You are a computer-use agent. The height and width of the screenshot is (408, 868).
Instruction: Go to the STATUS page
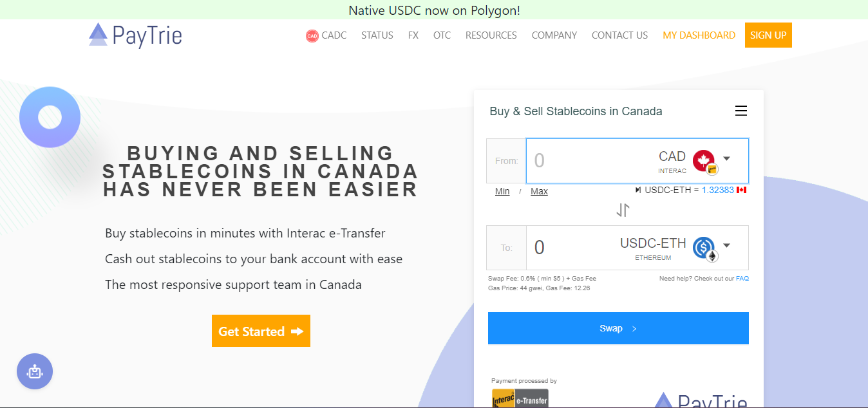coord(377,35)
